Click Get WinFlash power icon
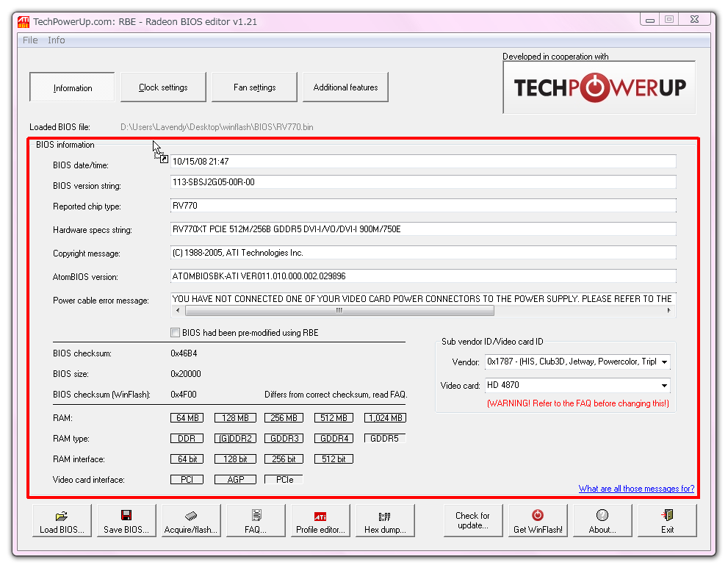 click(x=538, y=515)
